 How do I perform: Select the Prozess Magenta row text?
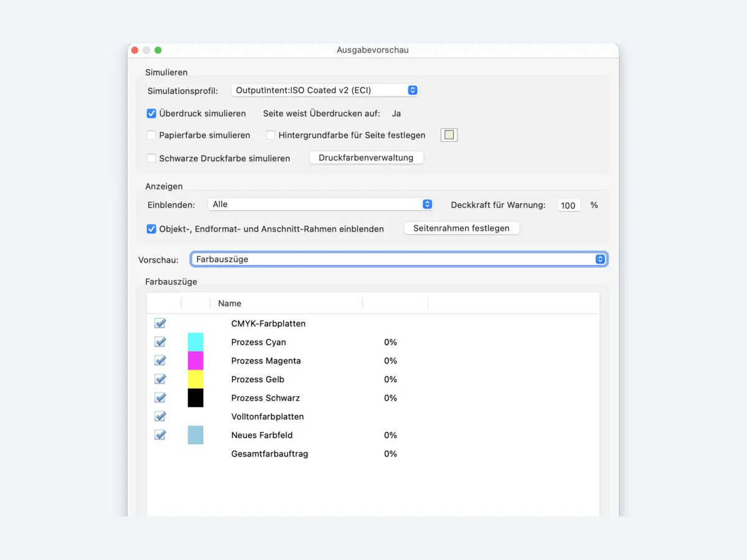click(266, 361)
